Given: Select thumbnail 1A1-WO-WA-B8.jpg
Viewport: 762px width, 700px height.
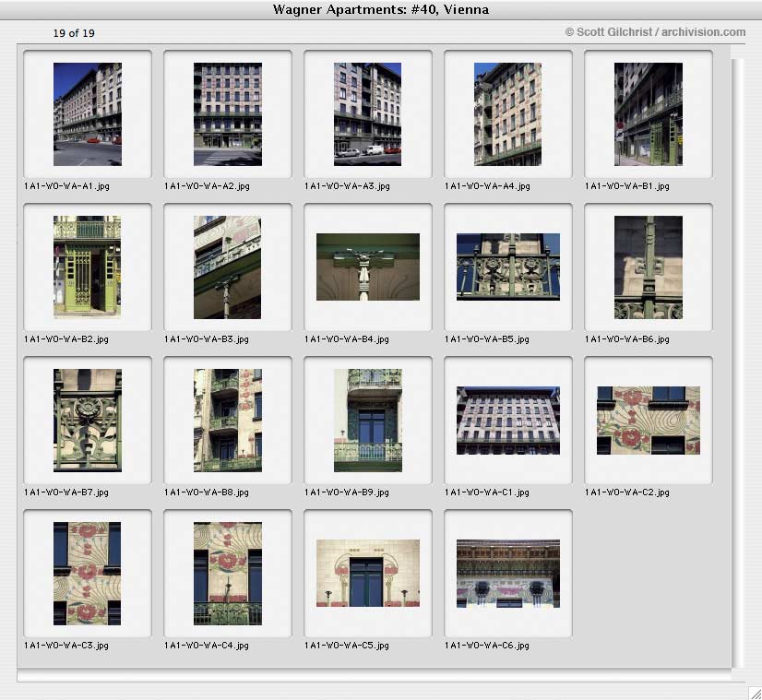Looking at the screenshot, I should tap(228, 421).
